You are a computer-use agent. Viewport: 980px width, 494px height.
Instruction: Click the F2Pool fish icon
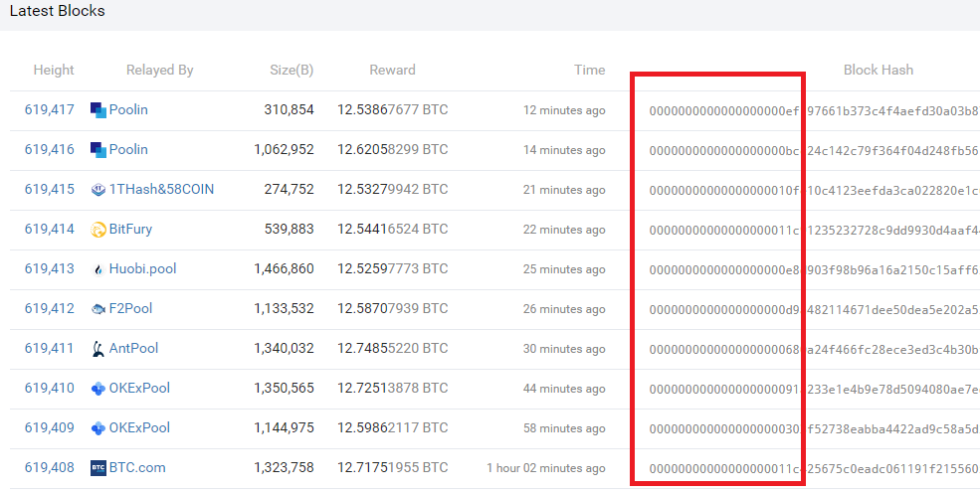pyautogui.click(x=98, y=309)
